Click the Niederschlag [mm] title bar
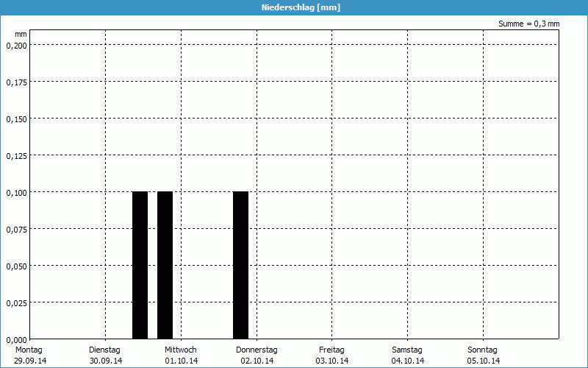Screen dimensions: 588x368 tap(294, 7)
